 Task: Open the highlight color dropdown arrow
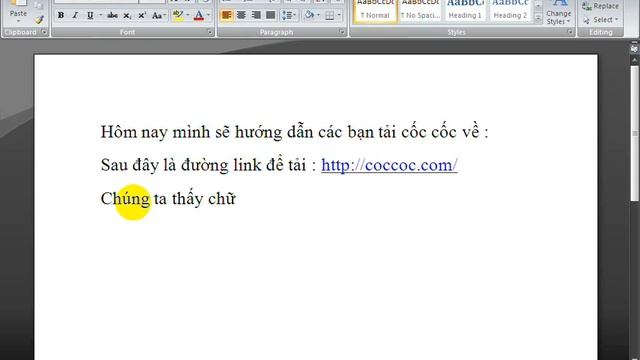[188, 16]
